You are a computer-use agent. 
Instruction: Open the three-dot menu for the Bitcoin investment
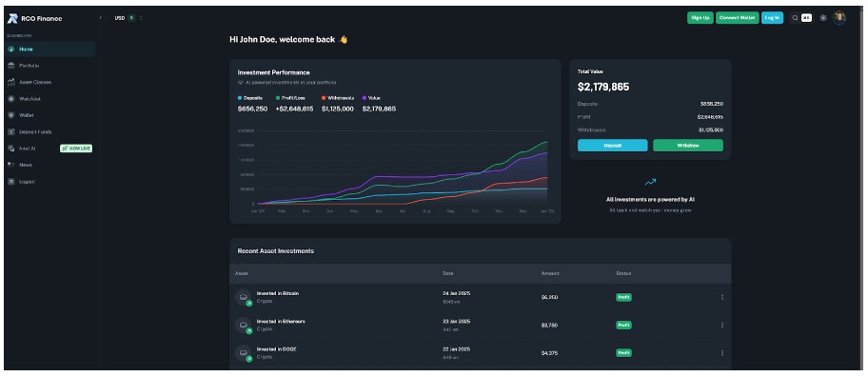721,297
